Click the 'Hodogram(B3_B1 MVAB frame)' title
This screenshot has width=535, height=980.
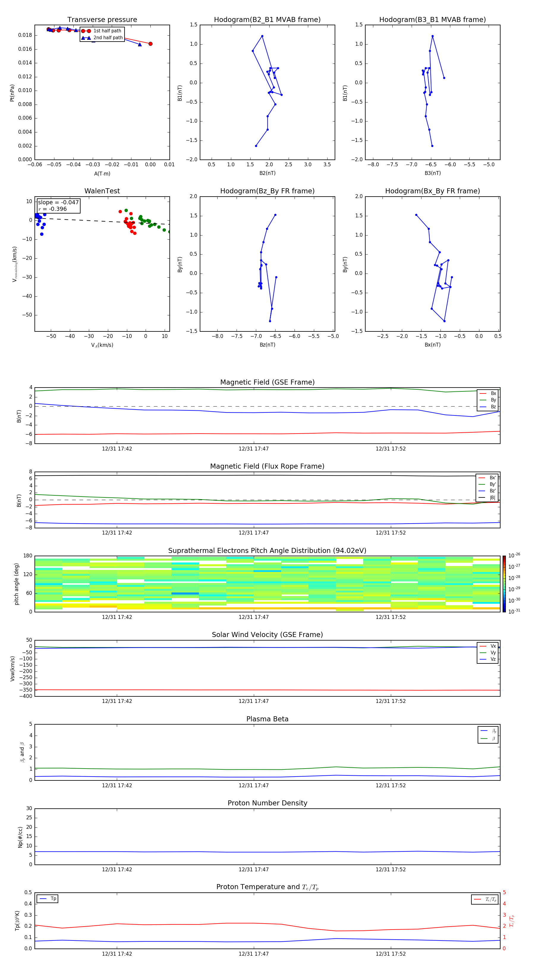(432, 20)
